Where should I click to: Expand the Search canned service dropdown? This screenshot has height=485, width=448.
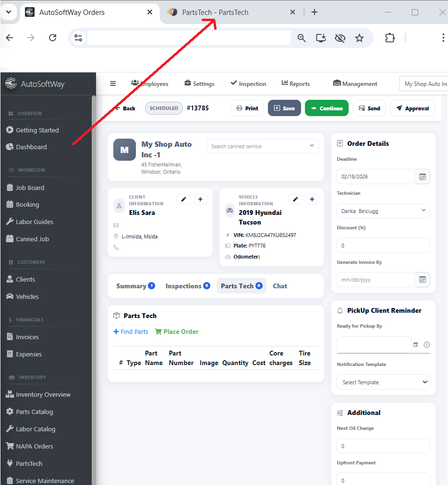tap(263, 146)
